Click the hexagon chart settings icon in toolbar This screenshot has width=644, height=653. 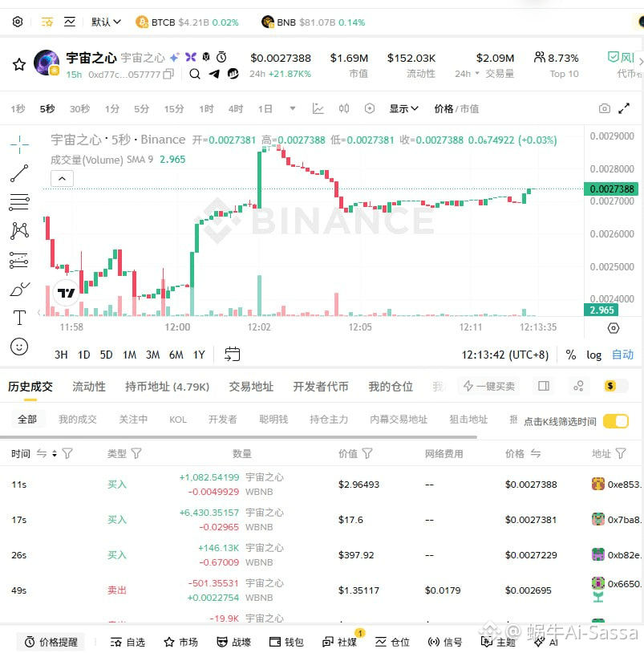click(369, 108)
